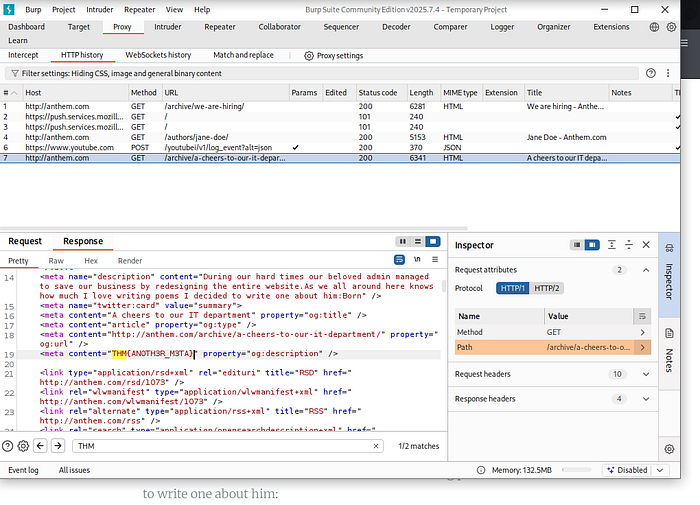The image size is (700, 505).
Task: Expand the Method attribute row chevron
Action: click(x=642, y=332)
